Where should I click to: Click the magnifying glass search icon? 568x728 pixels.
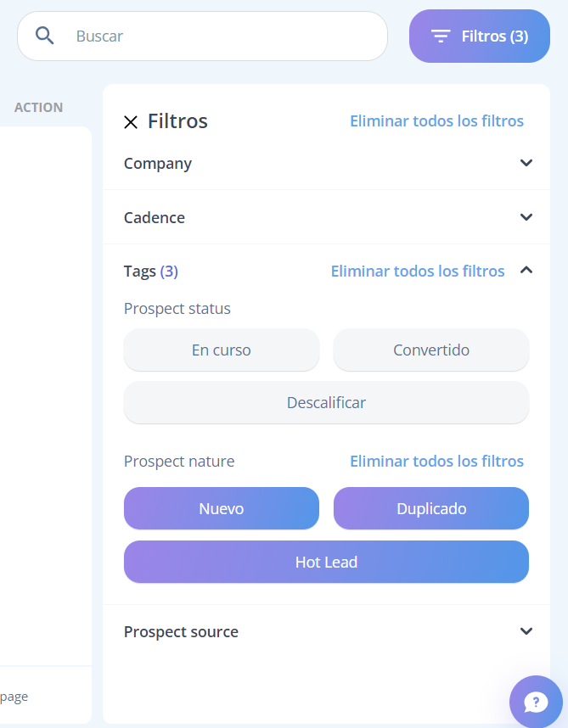[x=45, y=36]
